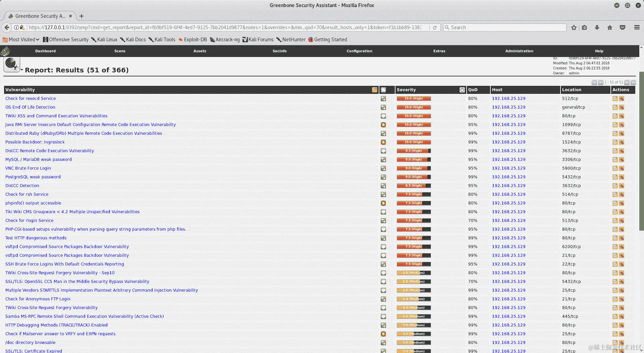Click solution type icon for Possible Backdoor: Ingreslock
The width and height of the screenshot is (644, 353).
pos(383,142)
